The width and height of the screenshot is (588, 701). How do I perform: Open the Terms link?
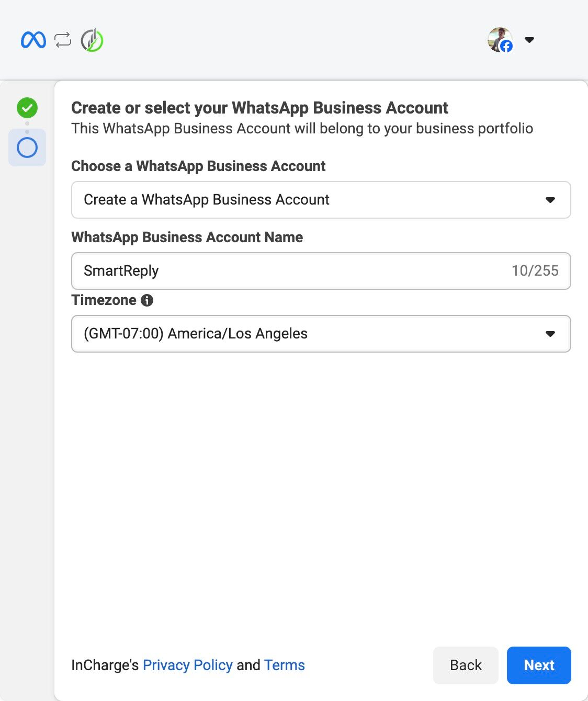pyautogui.click(x=284, y=665)
